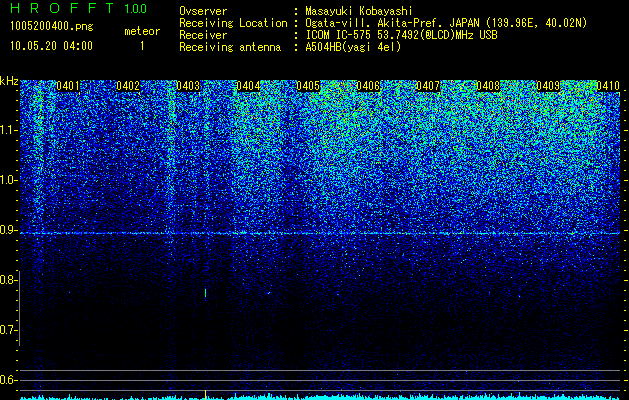Click the 0405 time marker

point(308,86)
